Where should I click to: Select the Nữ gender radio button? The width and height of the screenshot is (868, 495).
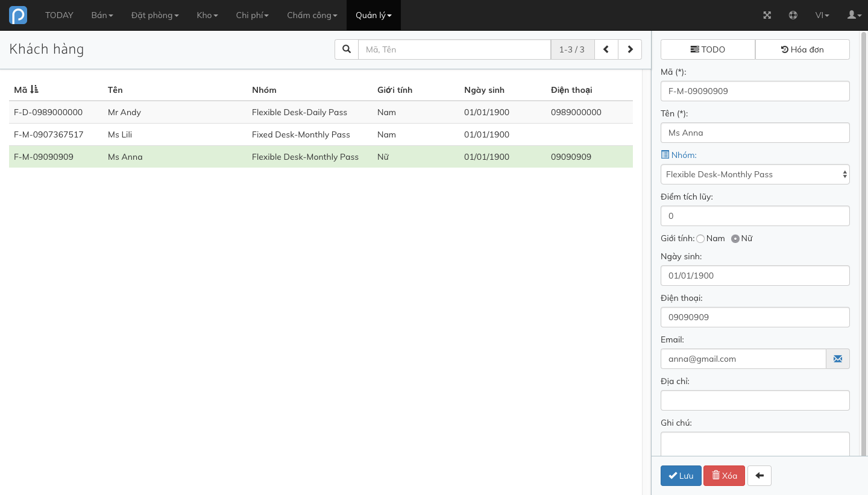tap(735, 239)
